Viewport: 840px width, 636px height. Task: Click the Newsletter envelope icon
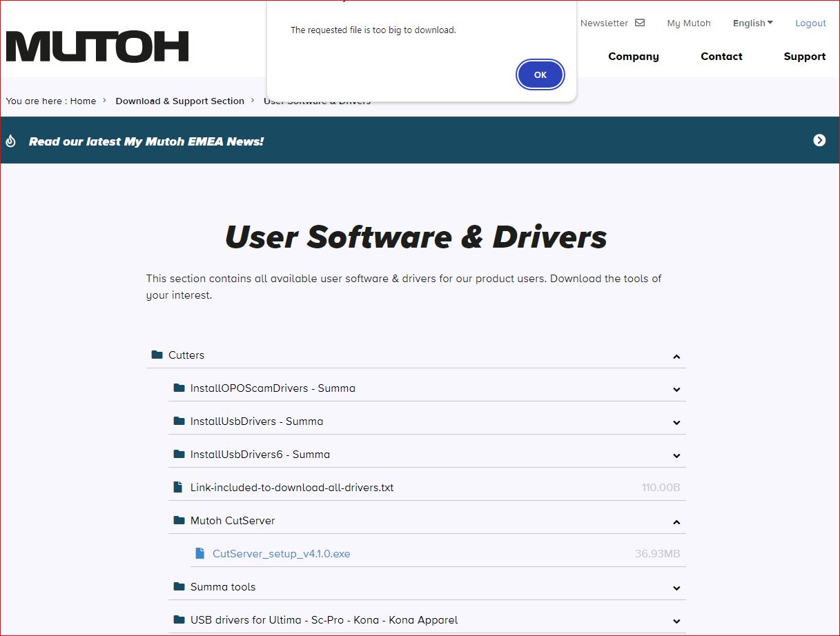pos(640,23)
